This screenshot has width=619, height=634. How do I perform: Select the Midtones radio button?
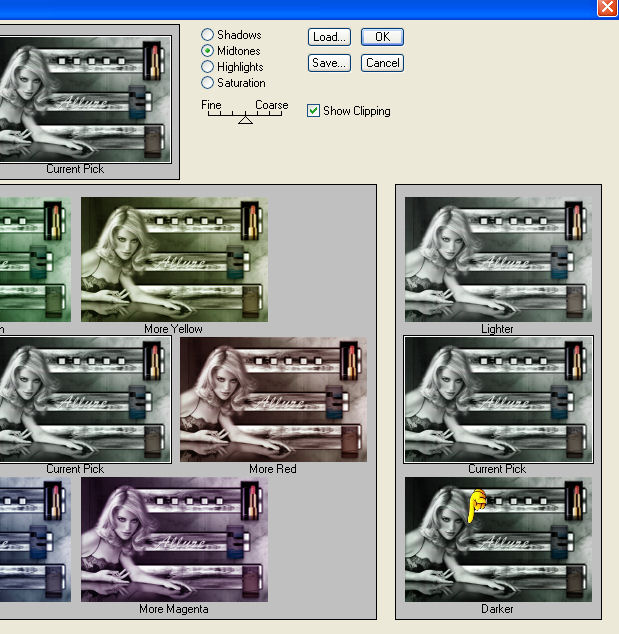pyautogui.click(x=207, y=51)
